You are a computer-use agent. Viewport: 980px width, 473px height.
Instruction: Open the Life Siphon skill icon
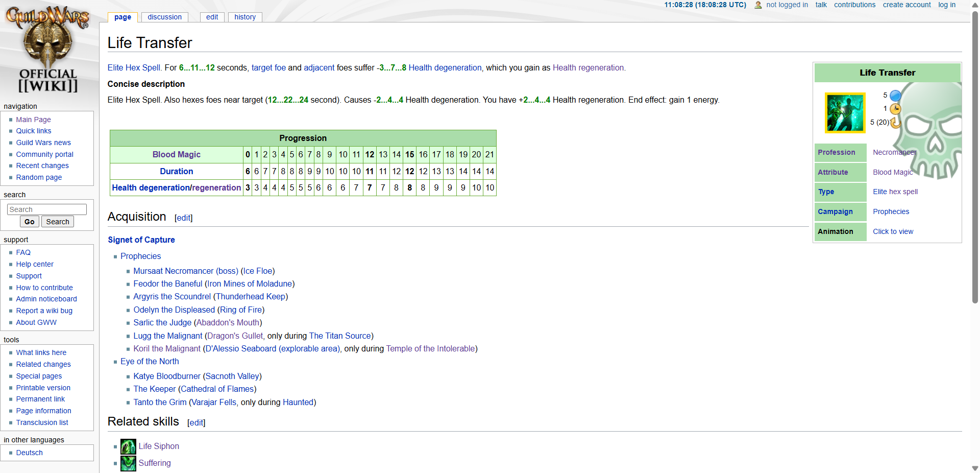point(128,446)
